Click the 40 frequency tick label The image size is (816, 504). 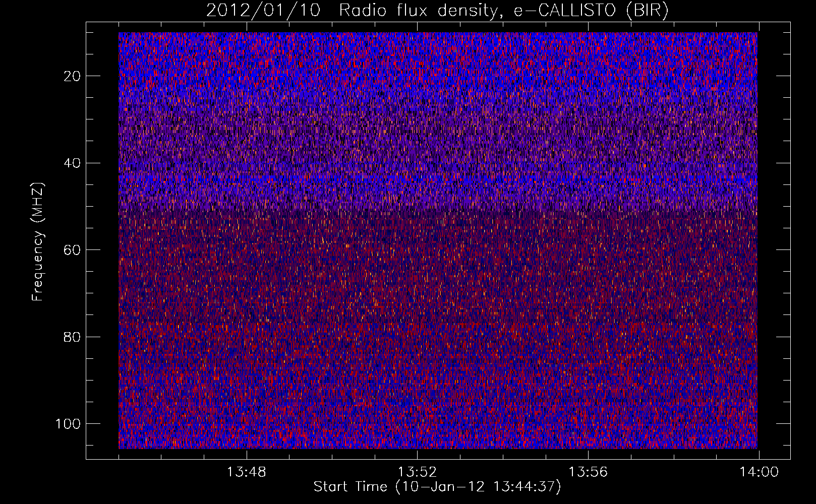73,163
